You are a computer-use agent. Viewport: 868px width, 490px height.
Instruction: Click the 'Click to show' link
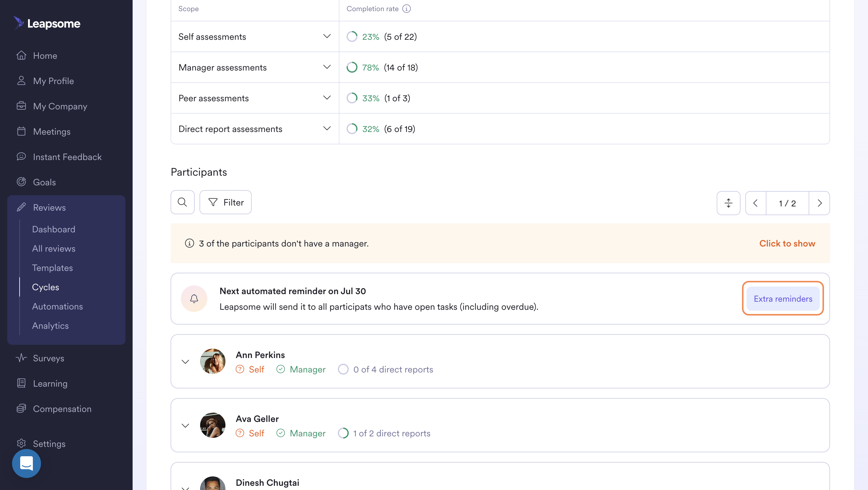click(x=787, y=243)
